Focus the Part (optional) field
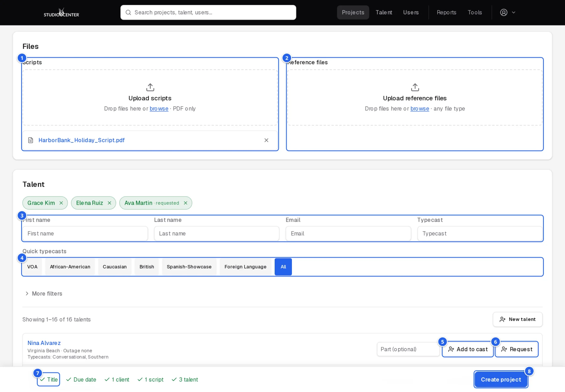Screen dimensions: 565x392 408,349
